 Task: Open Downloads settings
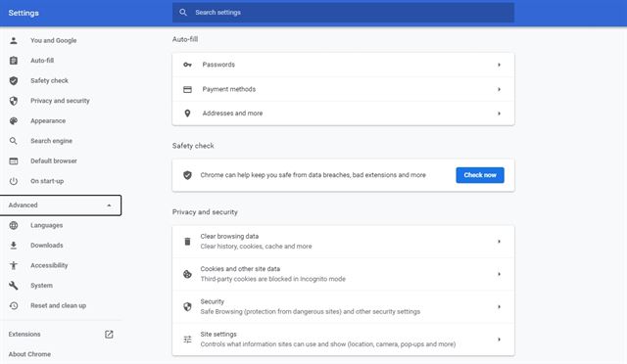click(47, 246)
